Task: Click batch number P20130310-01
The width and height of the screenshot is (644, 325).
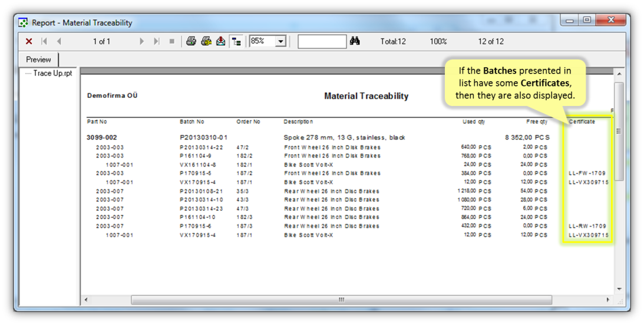Action: 203,137
